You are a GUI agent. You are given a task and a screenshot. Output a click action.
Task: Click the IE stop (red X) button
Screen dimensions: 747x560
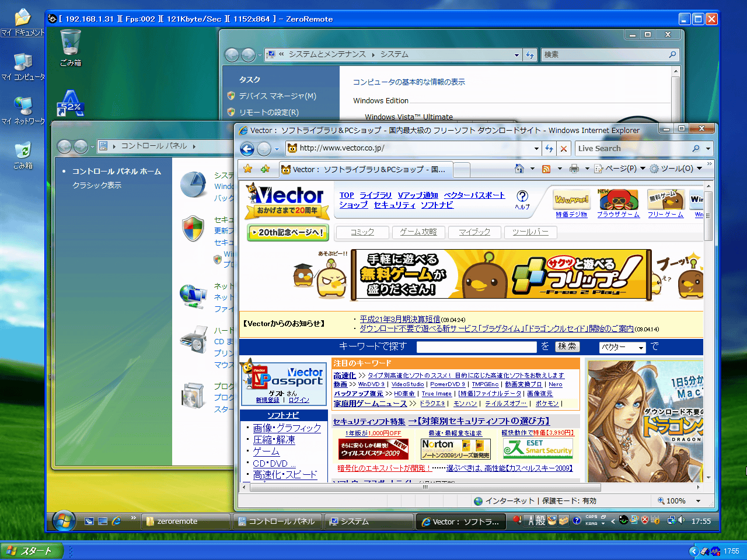564,149
